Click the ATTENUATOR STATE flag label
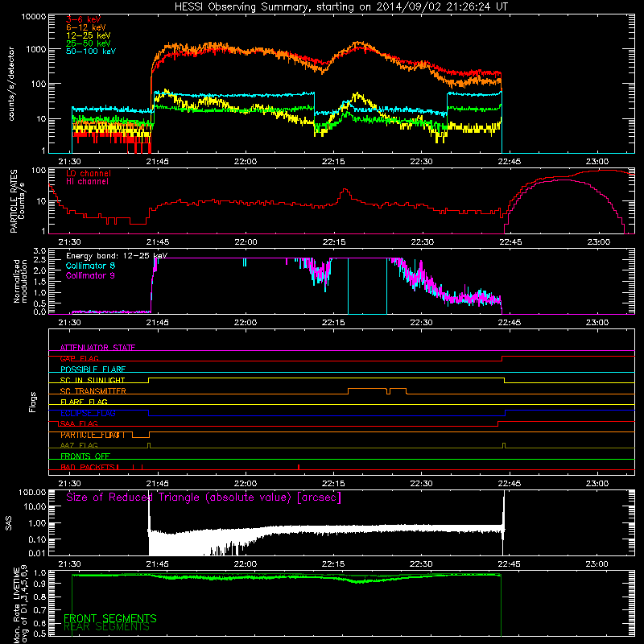 tap(97, 348)
